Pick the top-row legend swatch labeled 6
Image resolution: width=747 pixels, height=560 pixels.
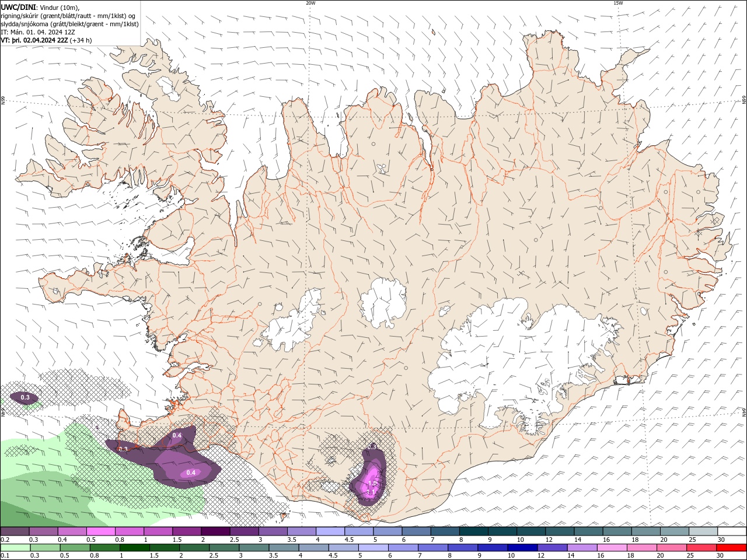pos(417,531)
